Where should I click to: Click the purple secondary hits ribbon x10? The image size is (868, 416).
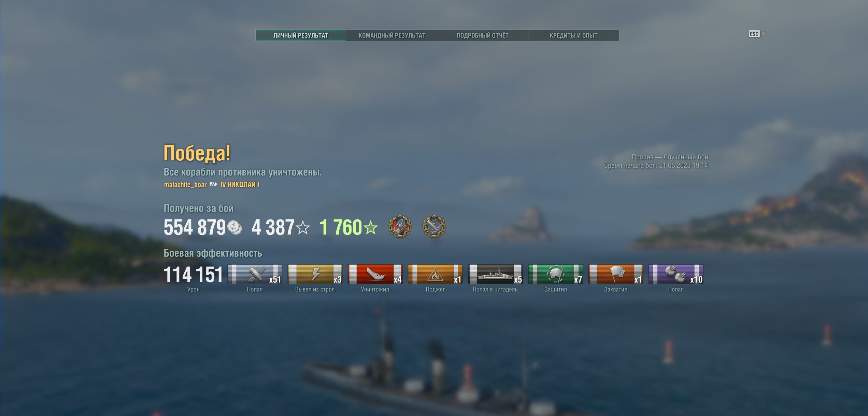point(676,274)
